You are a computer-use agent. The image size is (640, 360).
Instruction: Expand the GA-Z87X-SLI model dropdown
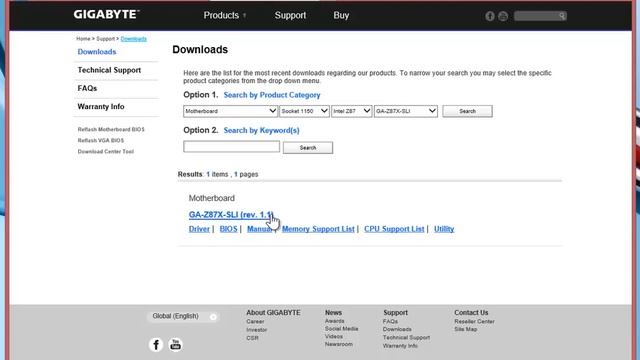click(406, 111)
